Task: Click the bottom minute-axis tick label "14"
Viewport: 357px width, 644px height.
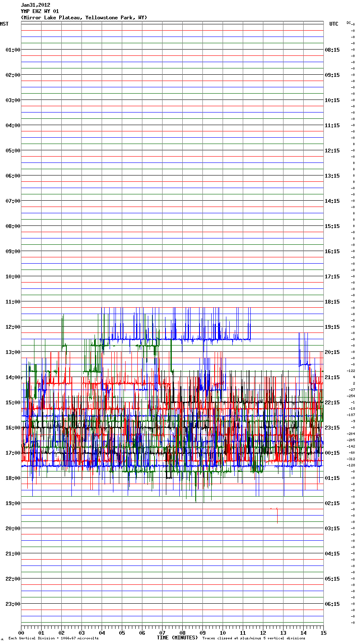Action: coord(303,633)
